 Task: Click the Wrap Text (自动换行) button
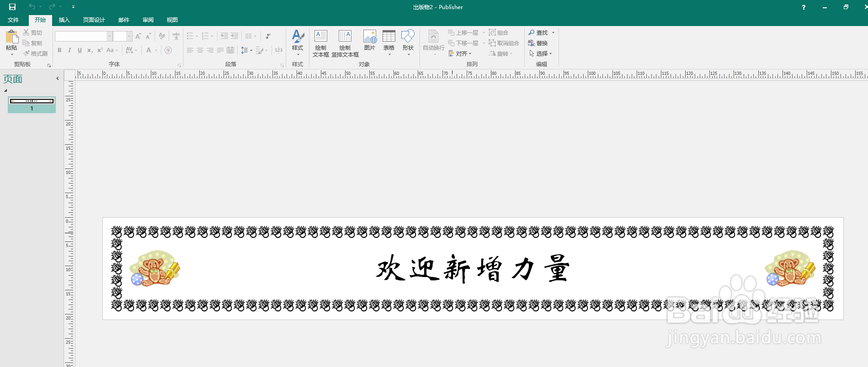(434, 42)
